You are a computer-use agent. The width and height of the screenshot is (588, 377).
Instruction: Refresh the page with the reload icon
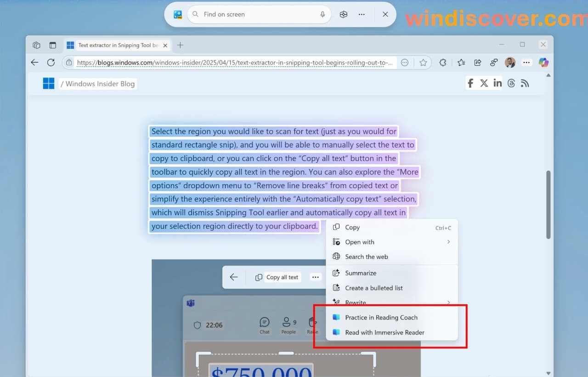[x=51, y=63]
